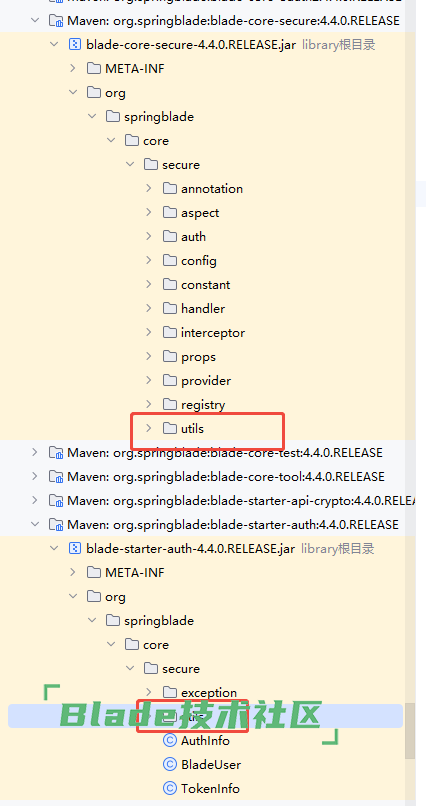The height and width of the screenshot is (806, 426).
Task: Click the AuthInfo class icon
Action: point(170,740)
